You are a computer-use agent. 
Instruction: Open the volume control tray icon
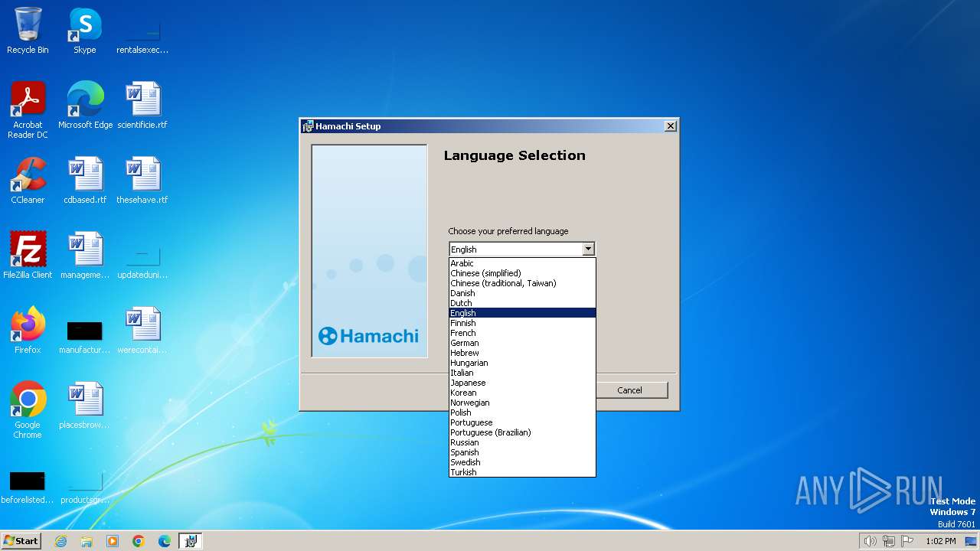pos(870,541)
